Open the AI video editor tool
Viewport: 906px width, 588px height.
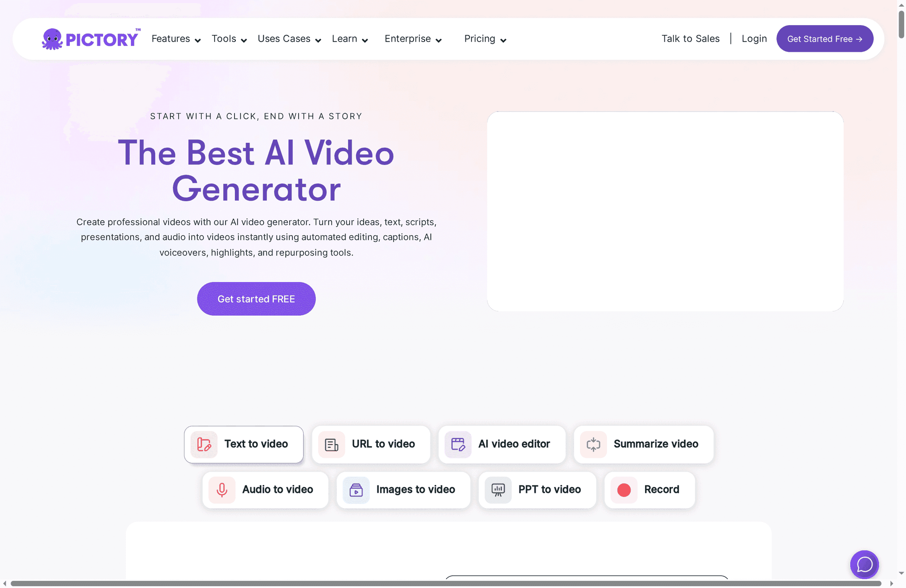tap(502, 444)
